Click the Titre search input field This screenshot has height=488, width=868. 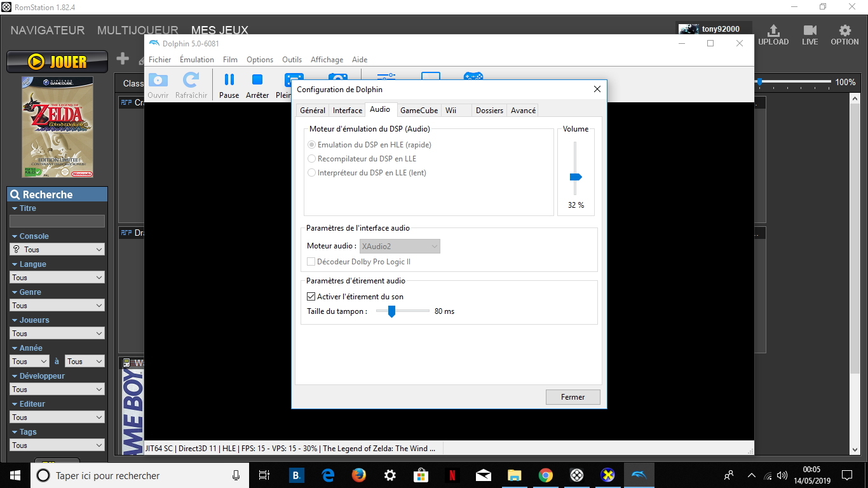coord(57,221)
